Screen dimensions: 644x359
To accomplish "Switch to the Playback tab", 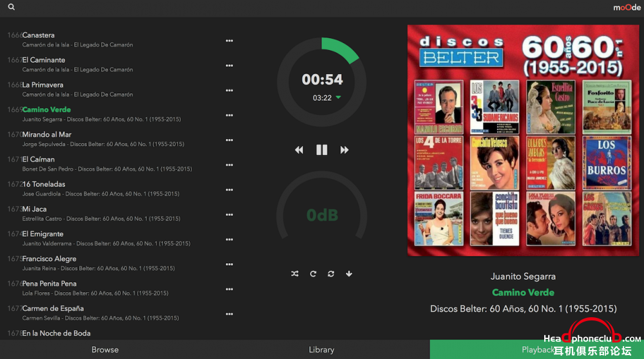I will point(537,349).
